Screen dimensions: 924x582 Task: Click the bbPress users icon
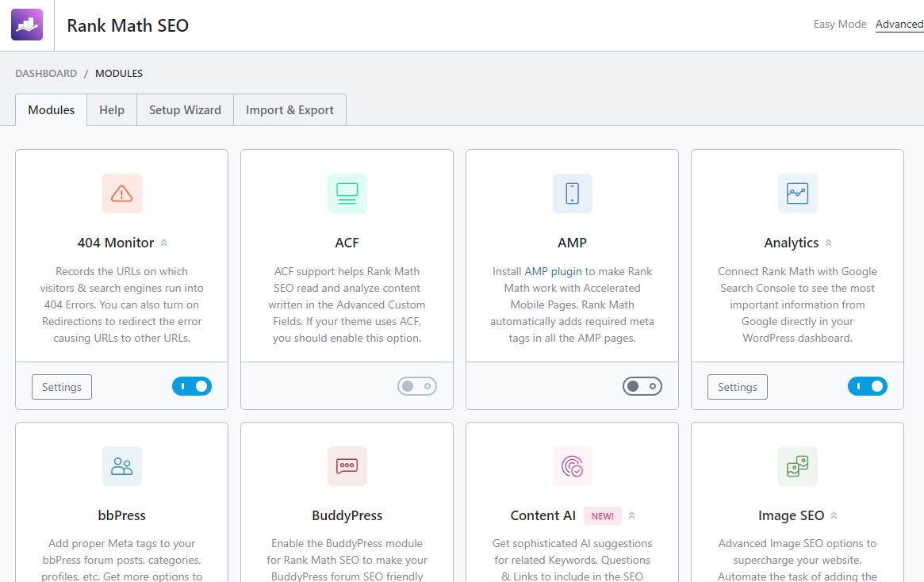click(122, 466)
